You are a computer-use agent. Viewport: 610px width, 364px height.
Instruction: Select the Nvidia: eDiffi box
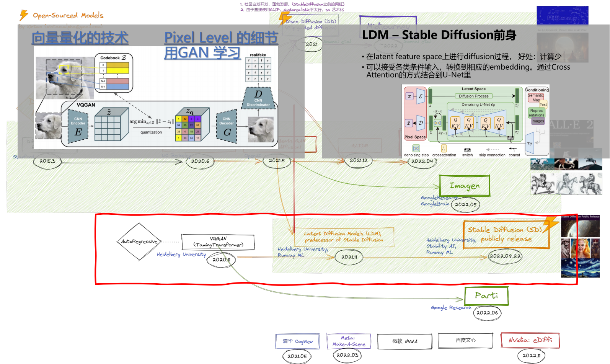pos(530,340)
